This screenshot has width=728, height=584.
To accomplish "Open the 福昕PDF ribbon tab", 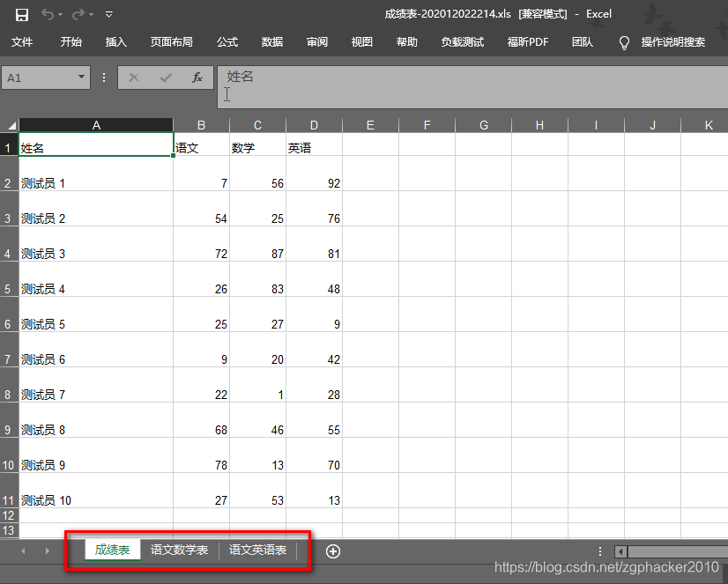I will (528, 42).
